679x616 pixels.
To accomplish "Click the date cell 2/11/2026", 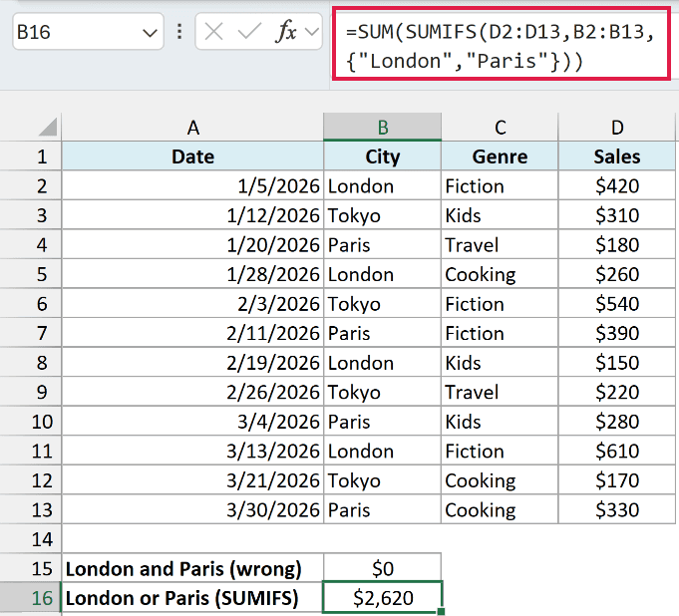I will 192,333.
